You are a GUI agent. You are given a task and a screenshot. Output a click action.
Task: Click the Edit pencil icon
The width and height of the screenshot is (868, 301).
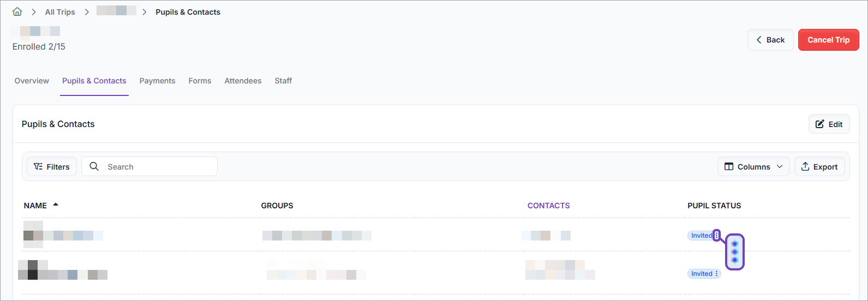pos(819,124)
